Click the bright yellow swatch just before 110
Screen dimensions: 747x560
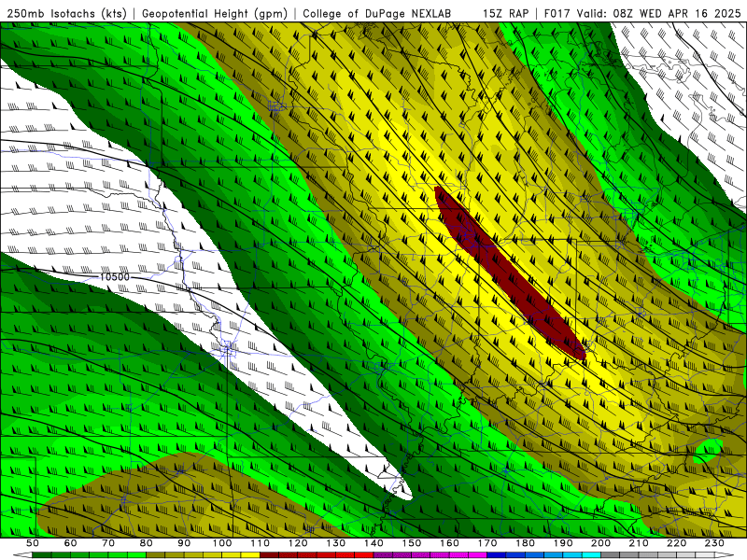[x=250, y=555]
